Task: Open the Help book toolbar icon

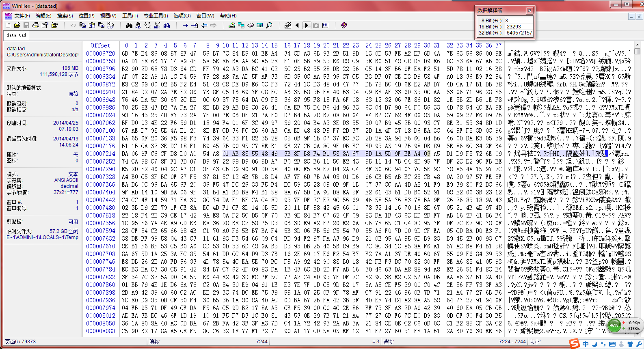Action: [x=344, y=25]
